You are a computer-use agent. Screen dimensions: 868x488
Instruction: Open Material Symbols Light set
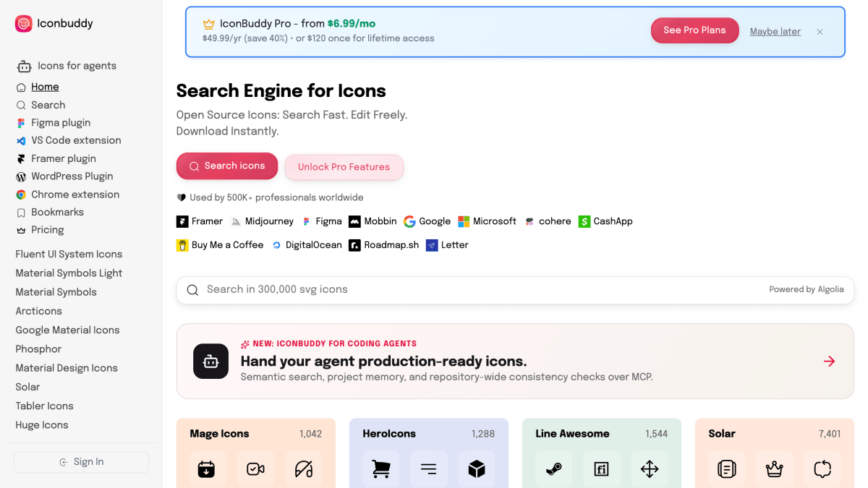click(69, 273)
